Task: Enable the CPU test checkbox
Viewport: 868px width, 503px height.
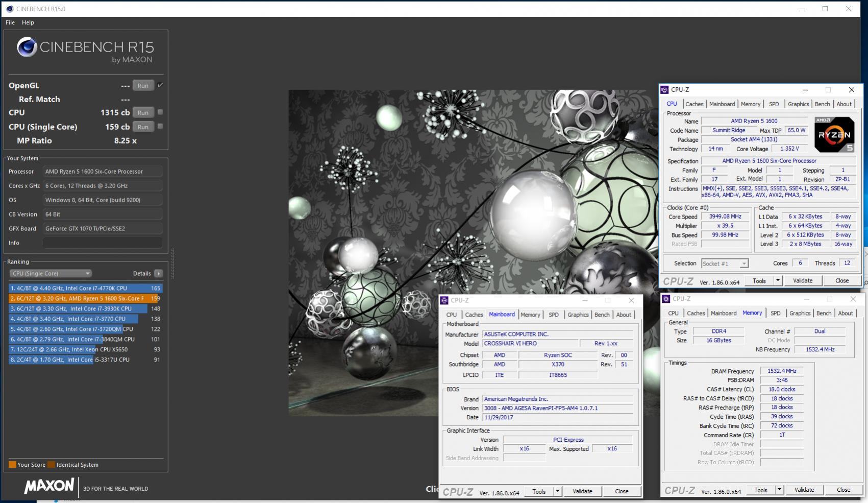Action: point(160,112)
